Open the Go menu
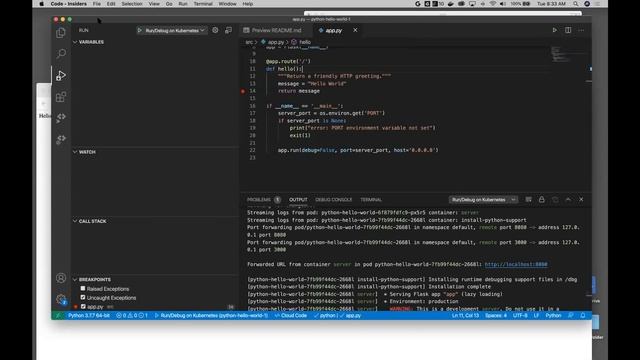This screenshot has width=640, height=360. [169, 4]
